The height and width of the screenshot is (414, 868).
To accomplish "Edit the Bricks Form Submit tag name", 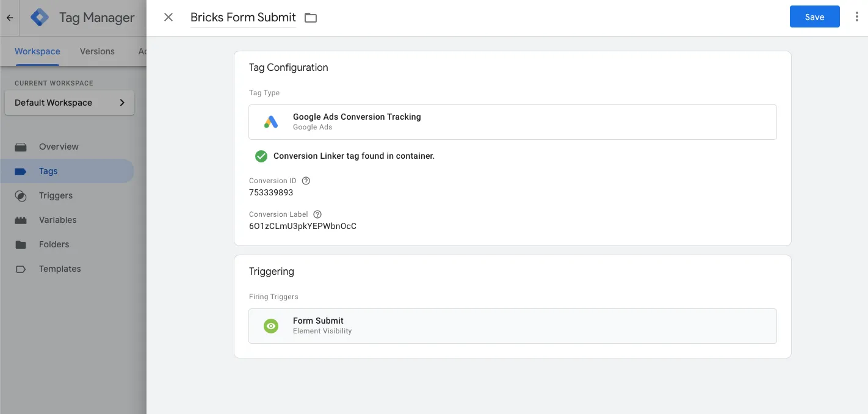I will (x=242, y=17).
